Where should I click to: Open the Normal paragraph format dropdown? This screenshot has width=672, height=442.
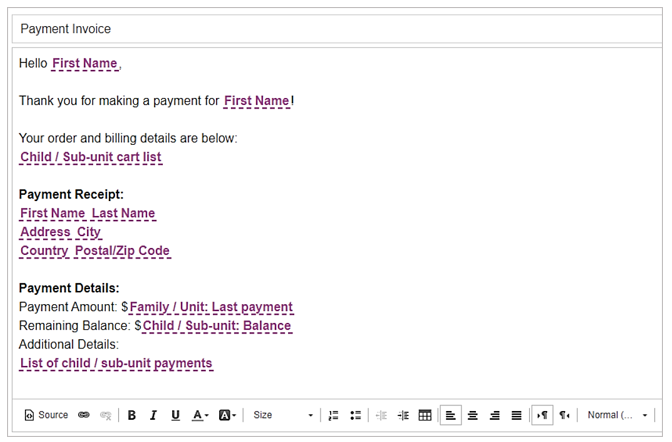[617, 415]
